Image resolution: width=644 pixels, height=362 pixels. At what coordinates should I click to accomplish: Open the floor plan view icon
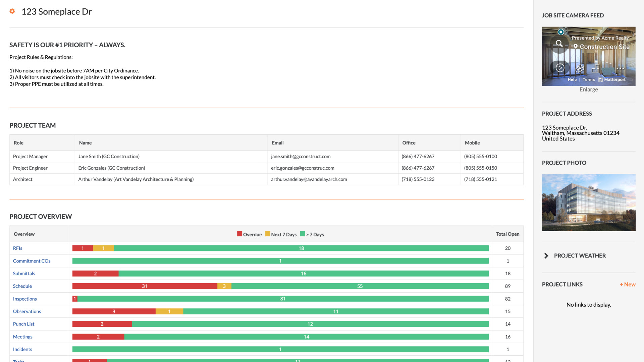coord(595,68)
